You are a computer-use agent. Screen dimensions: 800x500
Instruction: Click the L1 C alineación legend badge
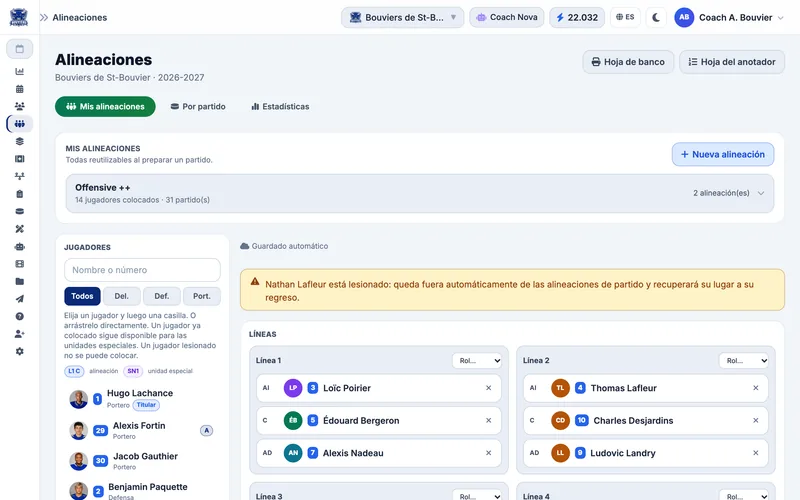(74, 371)
